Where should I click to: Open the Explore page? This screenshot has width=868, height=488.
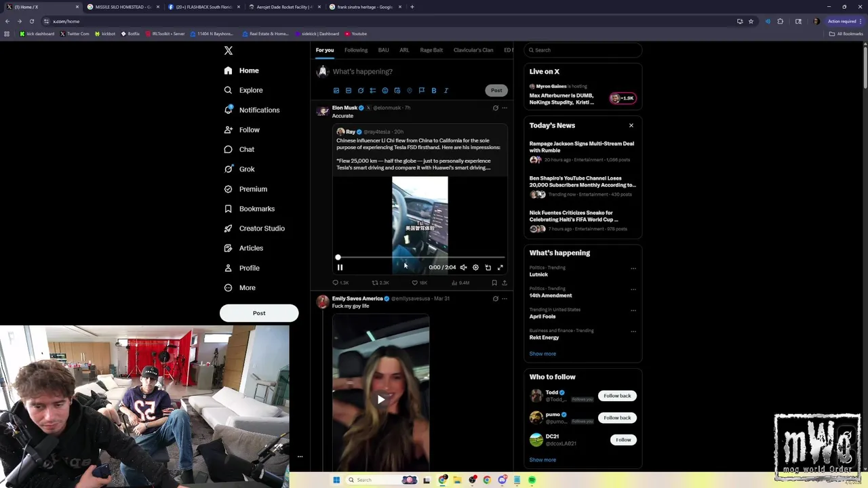coord(243,90)
